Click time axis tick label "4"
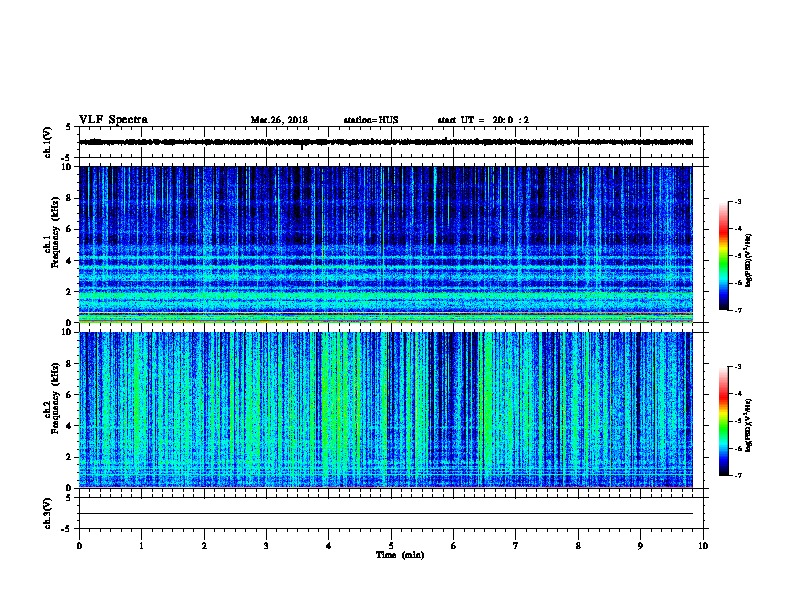792x612 pixels. tap(329, 546)
